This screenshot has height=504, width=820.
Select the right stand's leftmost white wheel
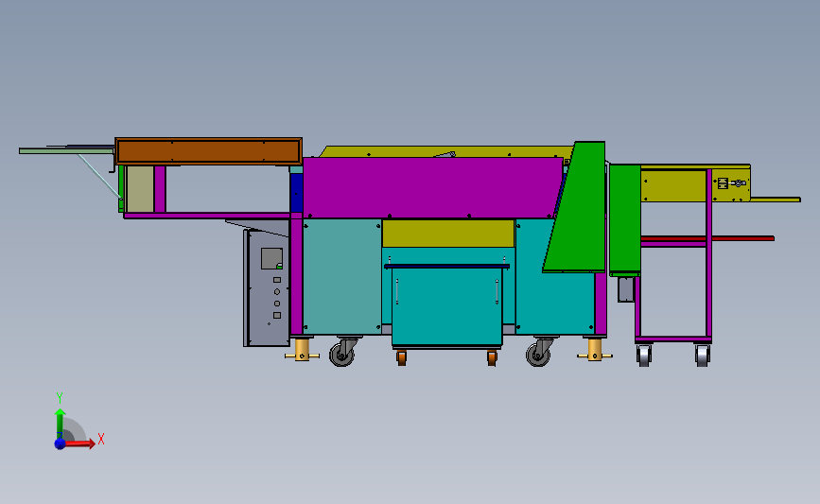pos(644,355)
